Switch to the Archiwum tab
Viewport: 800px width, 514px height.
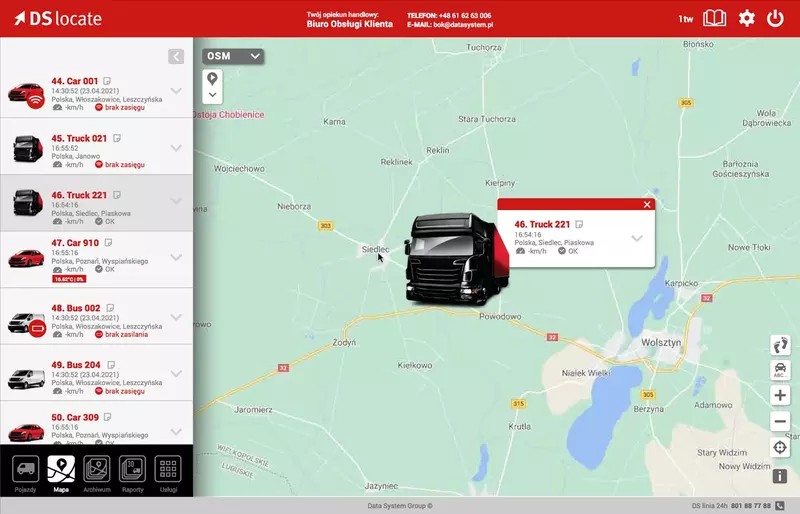click(96, 474)
